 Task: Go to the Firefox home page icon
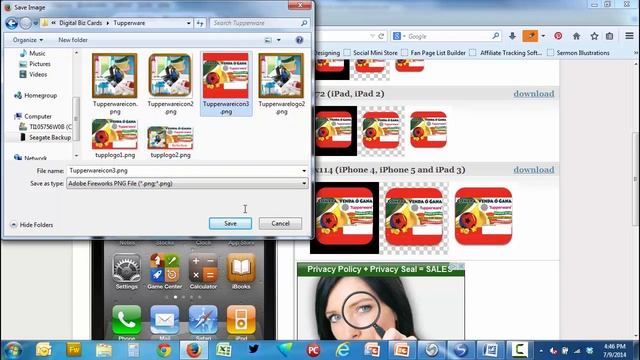[576, 36]
